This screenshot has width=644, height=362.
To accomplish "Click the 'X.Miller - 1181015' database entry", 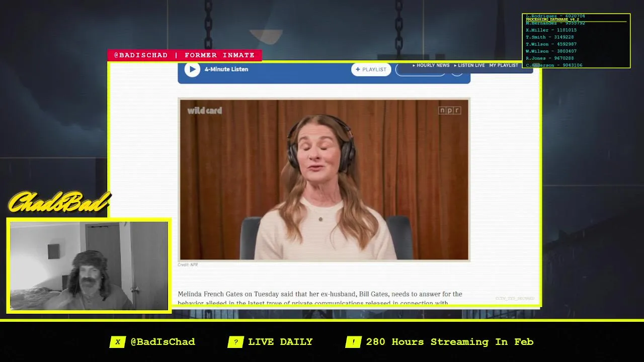I will coord(551,30).
